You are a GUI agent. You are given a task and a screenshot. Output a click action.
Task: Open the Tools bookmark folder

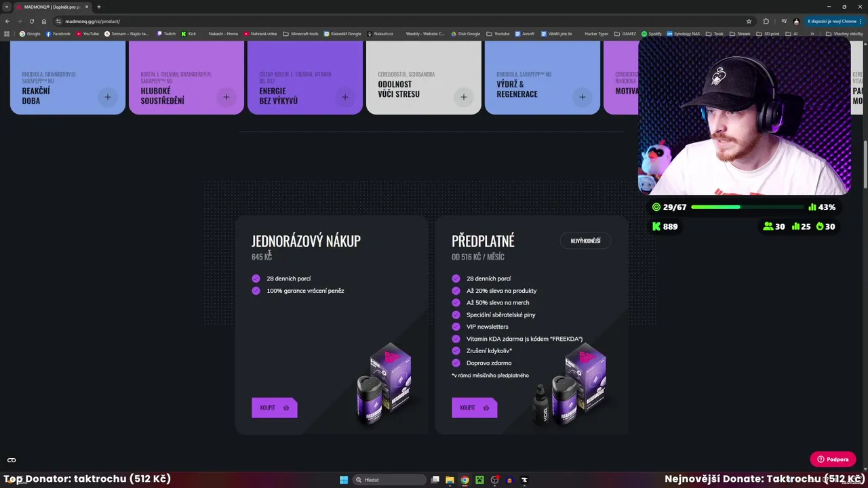click(x=715, y=34)
